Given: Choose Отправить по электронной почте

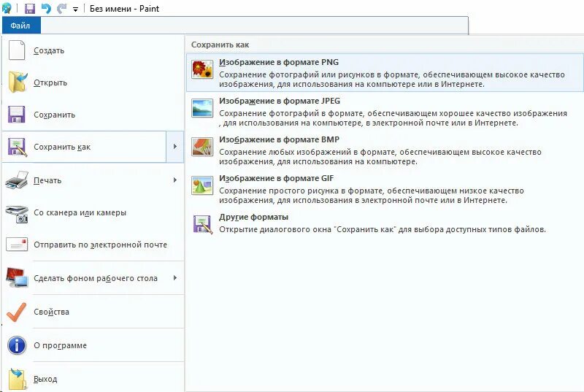Looking at the screenshot, I should pyautogui.click(x=93, y=245).
